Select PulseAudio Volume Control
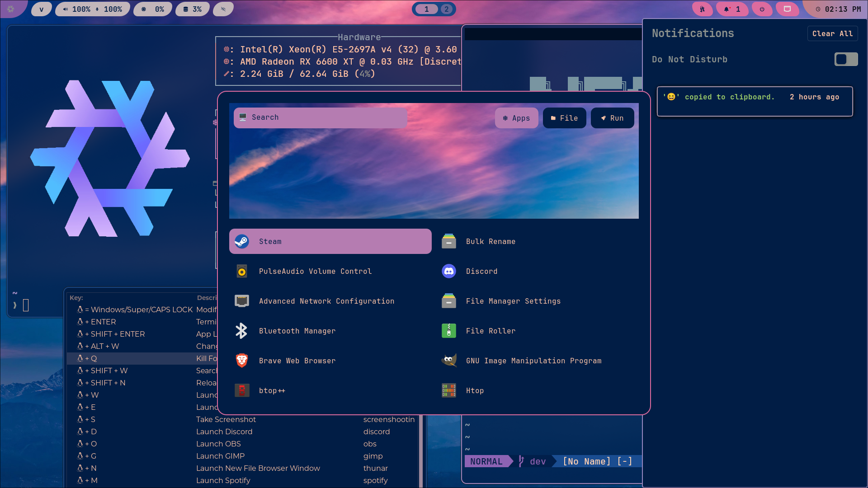This screenshot has height=488, width=868. pyautogui.click(x=316, y=271)
